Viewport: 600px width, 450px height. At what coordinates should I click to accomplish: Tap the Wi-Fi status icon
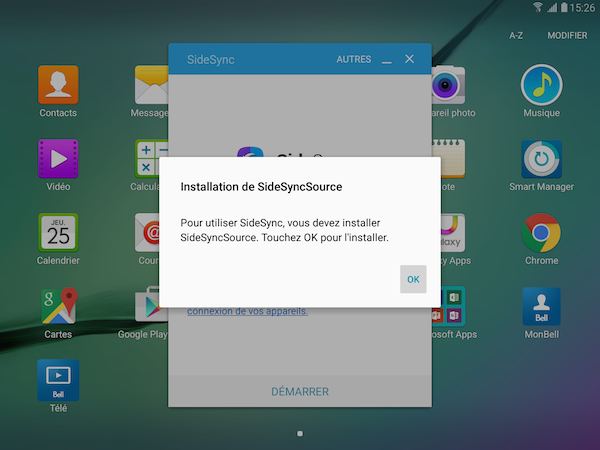[538, 7]
